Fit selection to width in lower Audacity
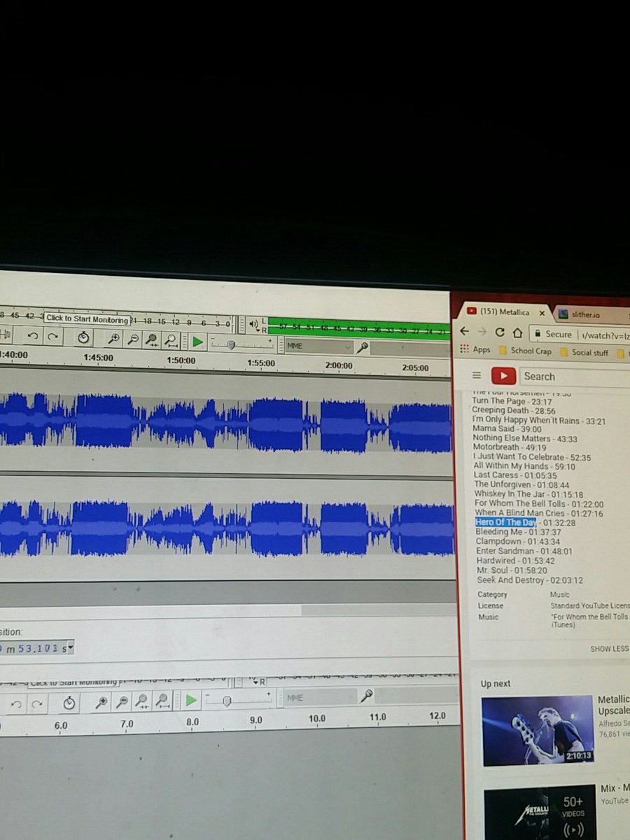This screenshot has height=840, width=630. (x=141, y=699)
